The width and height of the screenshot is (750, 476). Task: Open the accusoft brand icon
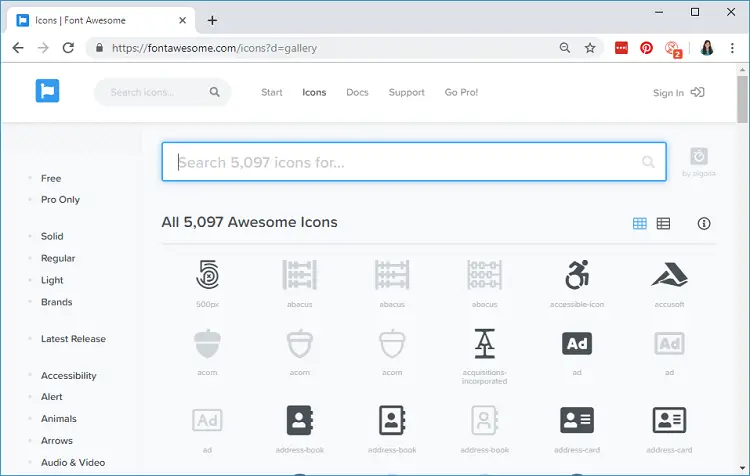point(669,275)
